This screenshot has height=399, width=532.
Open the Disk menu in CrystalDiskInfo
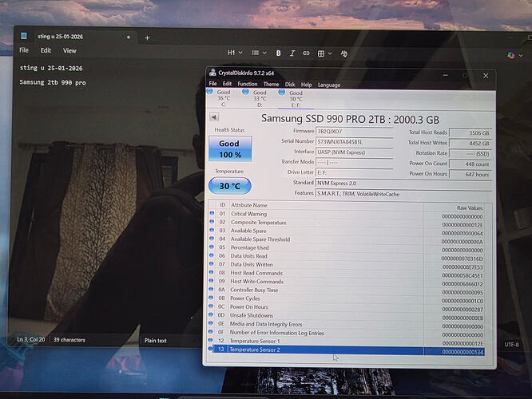[290, 84]
